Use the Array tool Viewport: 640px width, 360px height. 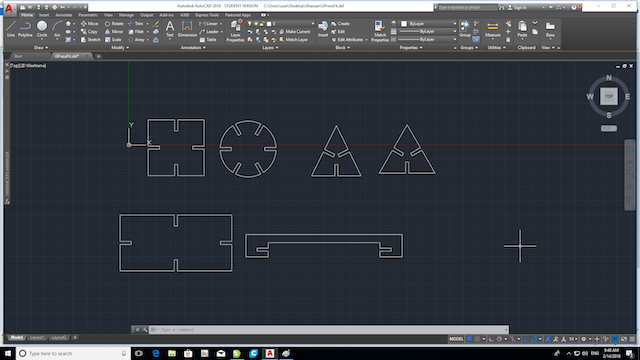(136, 40)
